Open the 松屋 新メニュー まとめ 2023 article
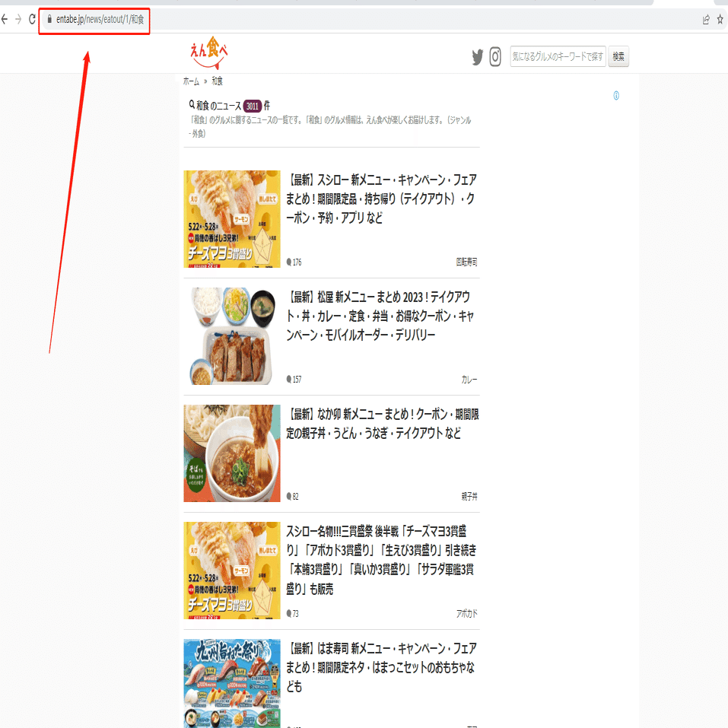 click(380, 316)
